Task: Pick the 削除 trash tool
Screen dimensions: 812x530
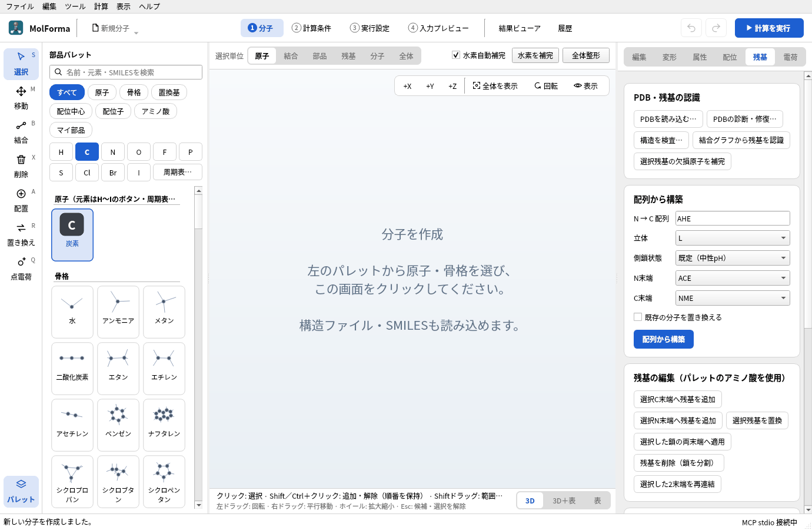Action: click(x=21, y=166)
